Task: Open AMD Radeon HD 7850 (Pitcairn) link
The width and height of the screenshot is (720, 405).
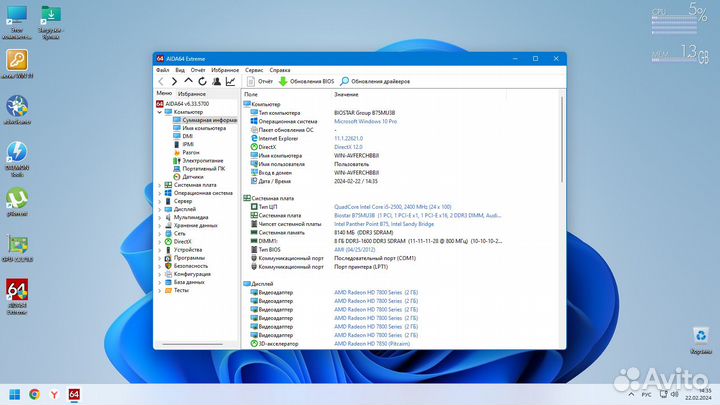Action: pos(372,344)
